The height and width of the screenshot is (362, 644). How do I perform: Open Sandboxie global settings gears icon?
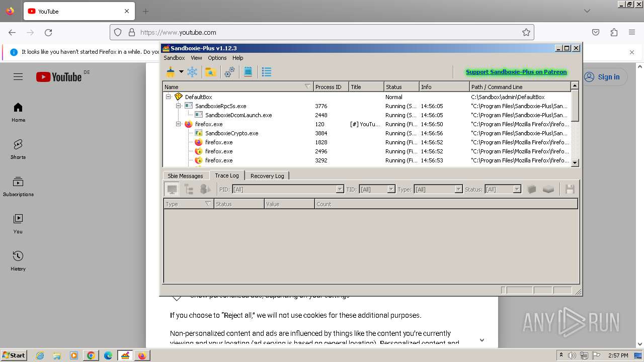pos(229,72)
